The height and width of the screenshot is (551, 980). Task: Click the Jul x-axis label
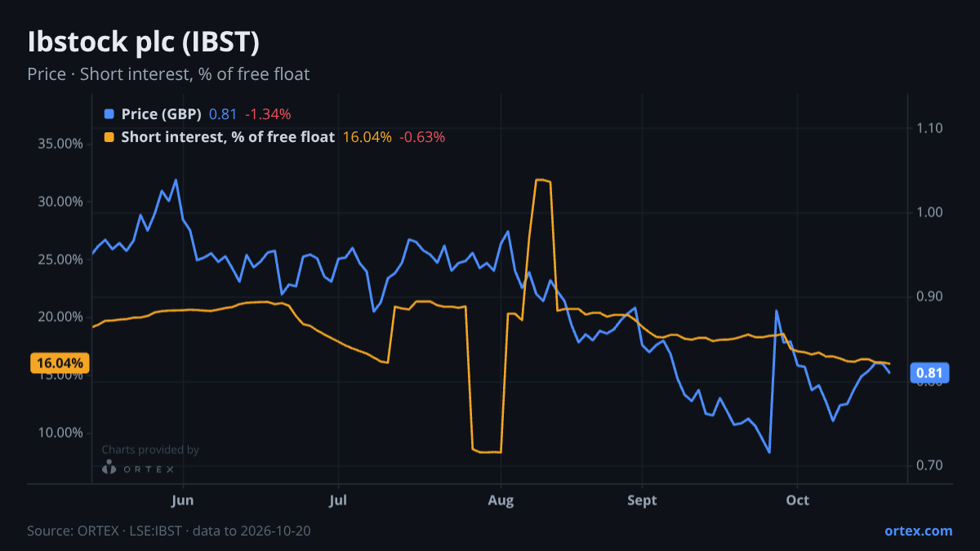click(338, 500)
